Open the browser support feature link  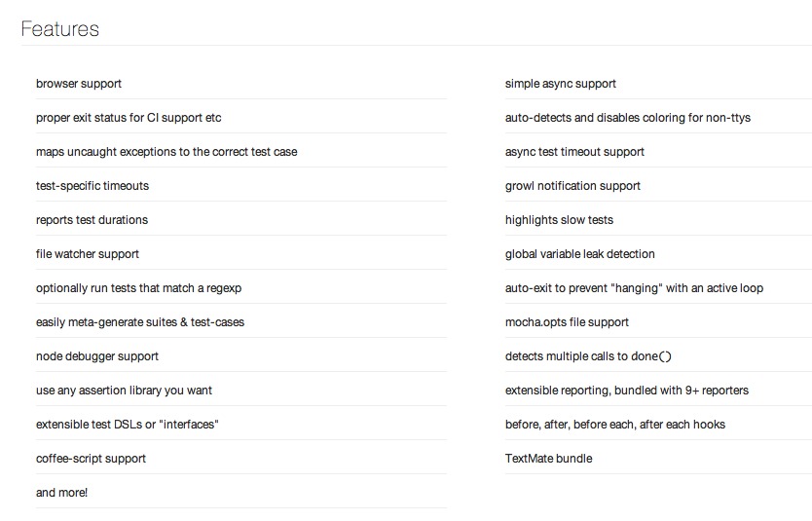click(x=79, y=84)
